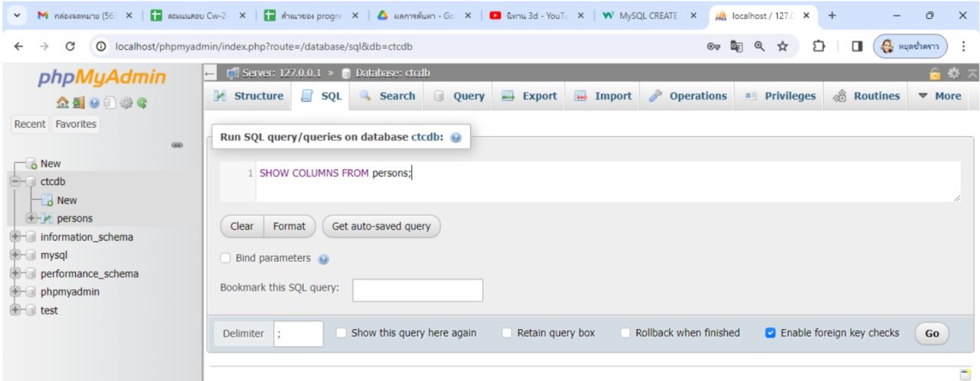Image resolution: width=980 pixels, height=381 pixels.
Task: Uncheck Enable foreign key checks
Action: pyautogui.click(x=770, y=334)
